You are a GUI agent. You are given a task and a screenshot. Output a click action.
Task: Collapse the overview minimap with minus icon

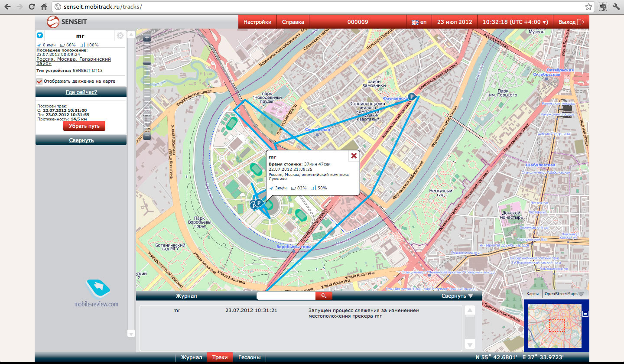pyautogui.click(x=585, y=313)
